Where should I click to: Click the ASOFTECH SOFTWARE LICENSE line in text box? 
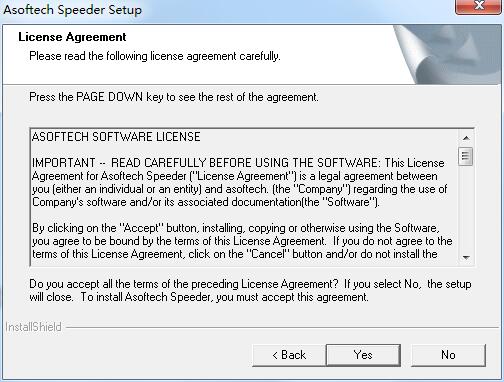coord(116,137)
